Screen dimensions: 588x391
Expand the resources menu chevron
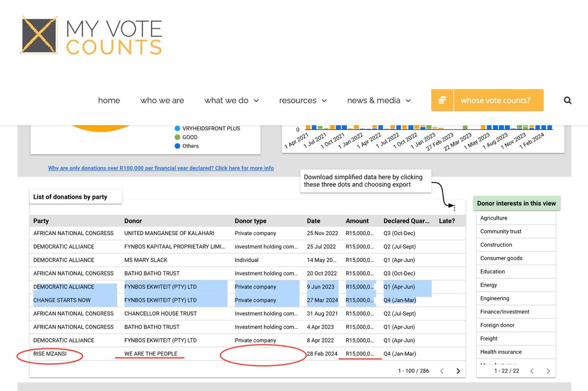click(x=324, y=101)
